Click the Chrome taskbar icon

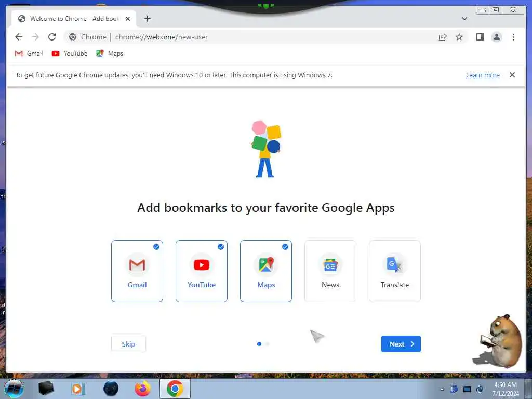point(175,389)
